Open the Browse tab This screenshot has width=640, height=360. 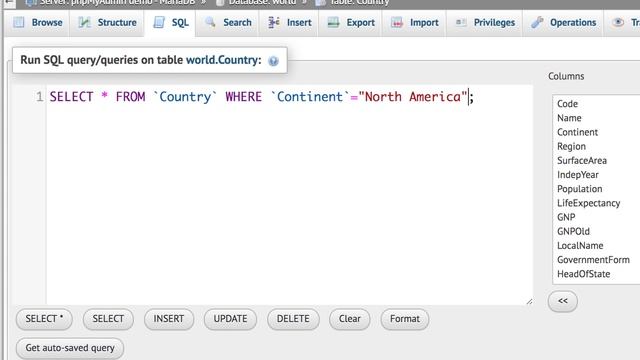(37, 23)
